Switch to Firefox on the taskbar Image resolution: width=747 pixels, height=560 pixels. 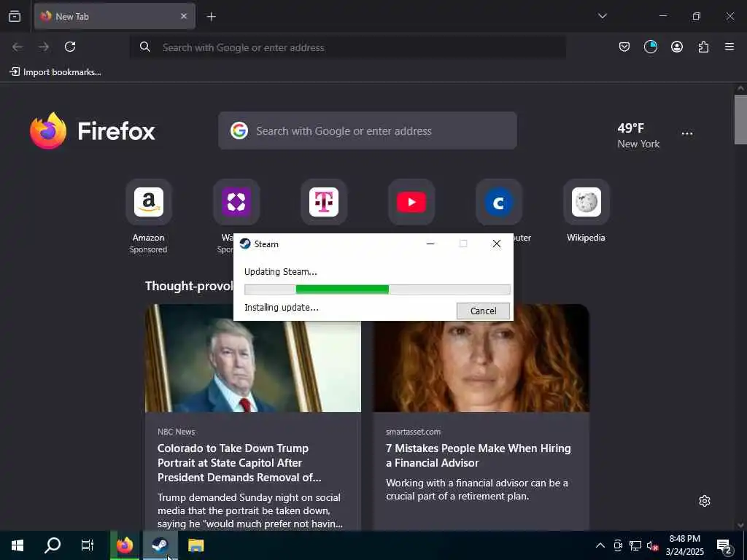pyautogui.click(x=125, y=545)
